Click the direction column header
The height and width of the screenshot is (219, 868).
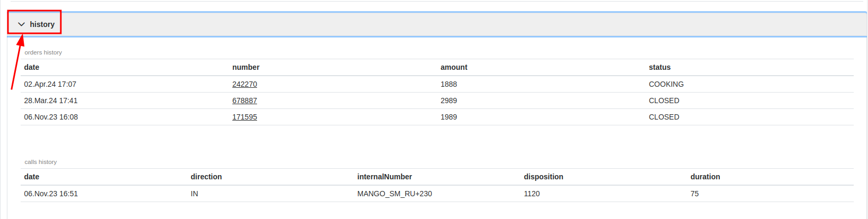(206, 177)
